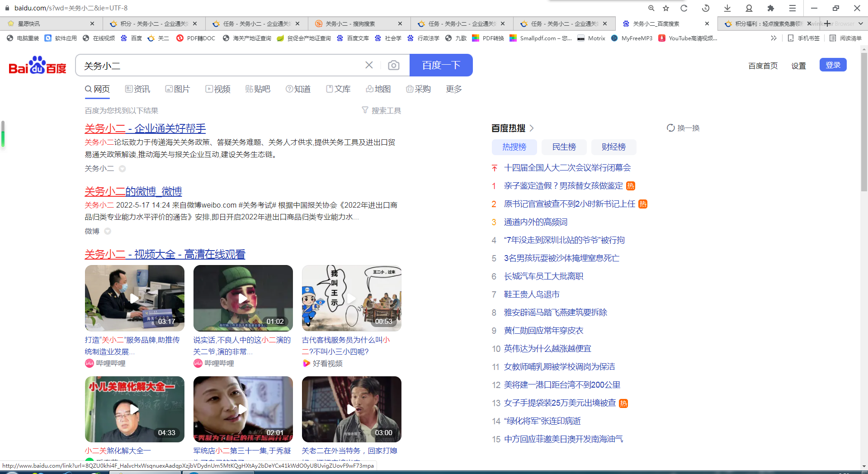Open the MyFreeMP3 bookmark
Viewport: 868px width, 474px height.
point(632,38)
